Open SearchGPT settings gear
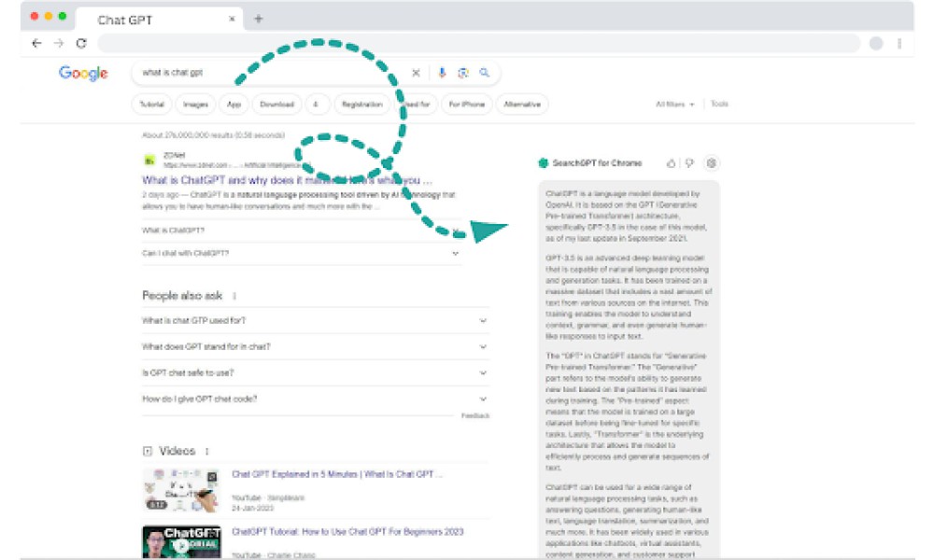 [x=711, y=163]
